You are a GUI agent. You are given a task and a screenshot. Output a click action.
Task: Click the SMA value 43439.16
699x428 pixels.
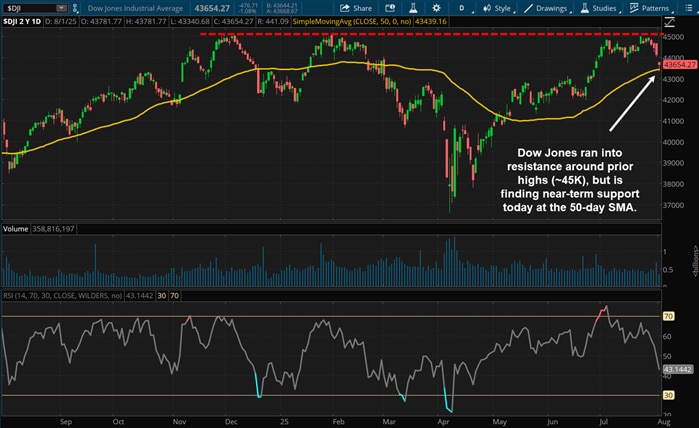click(x=431, y=21)
